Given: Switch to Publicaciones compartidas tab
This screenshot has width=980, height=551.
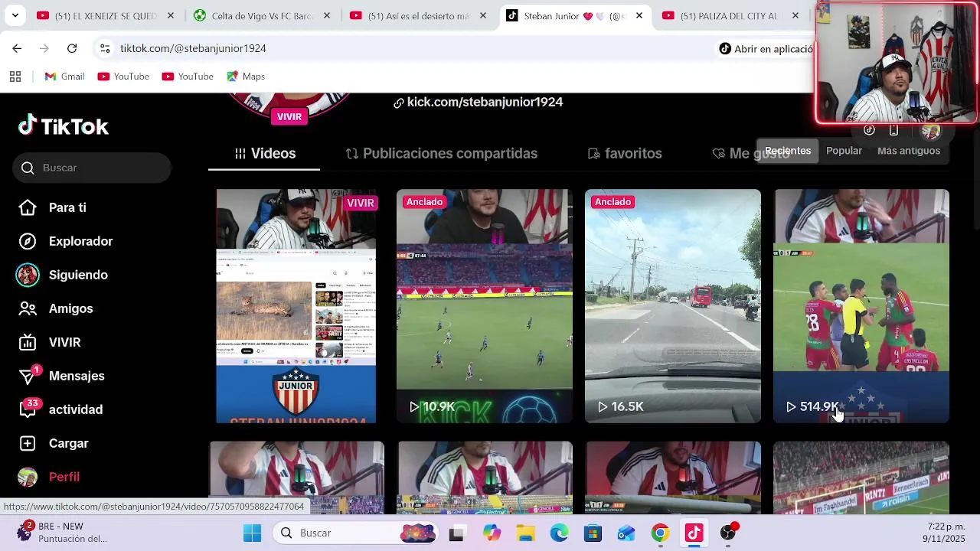Looking at the screenshot, I should [442, 153].
